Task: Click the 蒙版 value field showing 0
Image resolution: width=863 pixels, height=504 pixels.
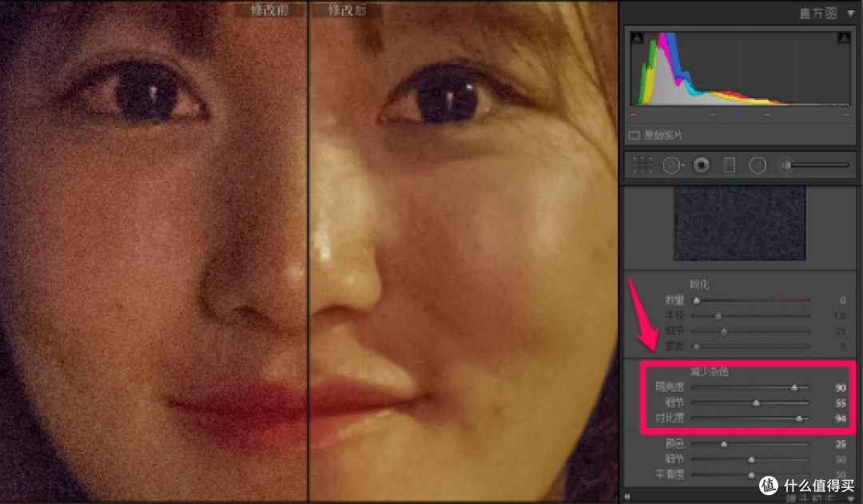Action: [843, 347]
